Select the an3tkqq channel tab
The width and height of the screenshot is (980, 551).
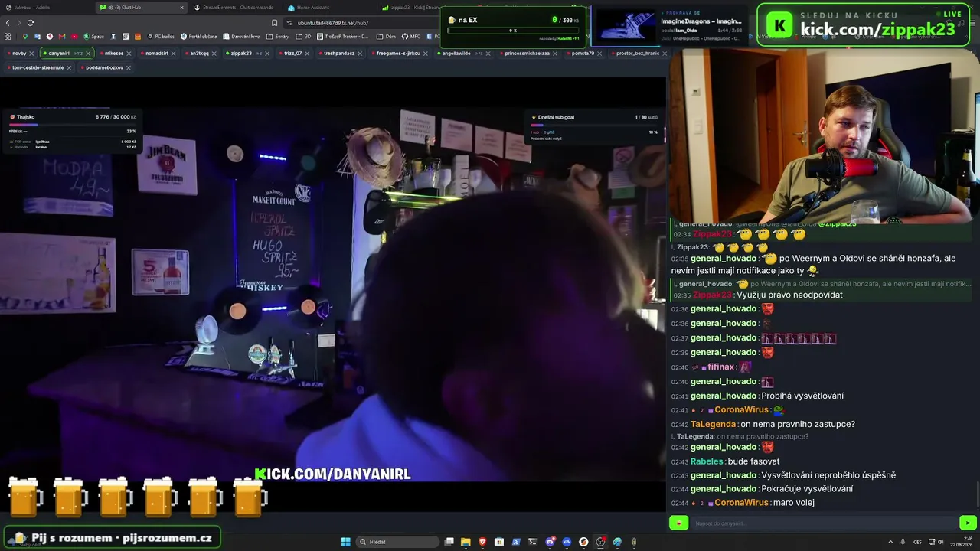(200, 54)
